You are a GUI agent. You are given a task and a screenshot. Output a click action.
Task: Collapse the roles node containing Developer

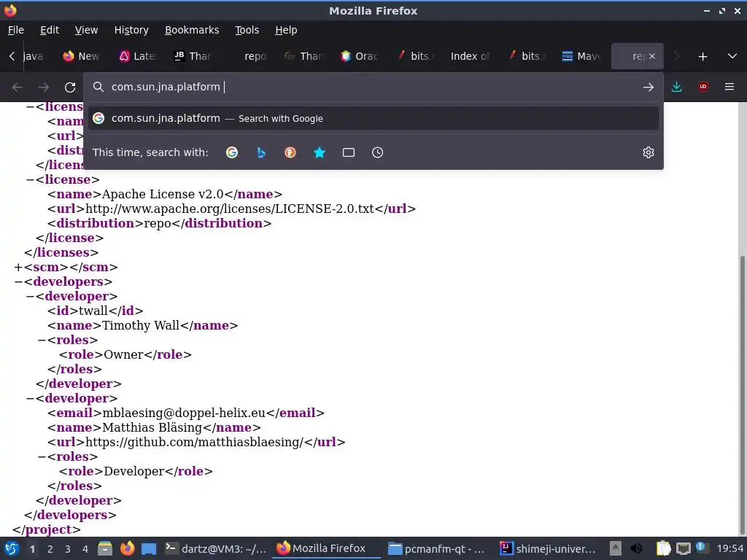tap(42, 457)
